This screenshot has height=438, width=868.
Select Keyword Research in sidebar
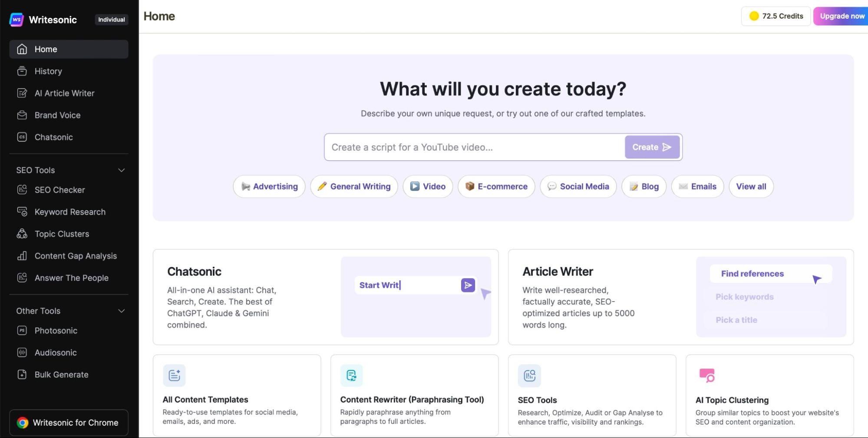69,212
